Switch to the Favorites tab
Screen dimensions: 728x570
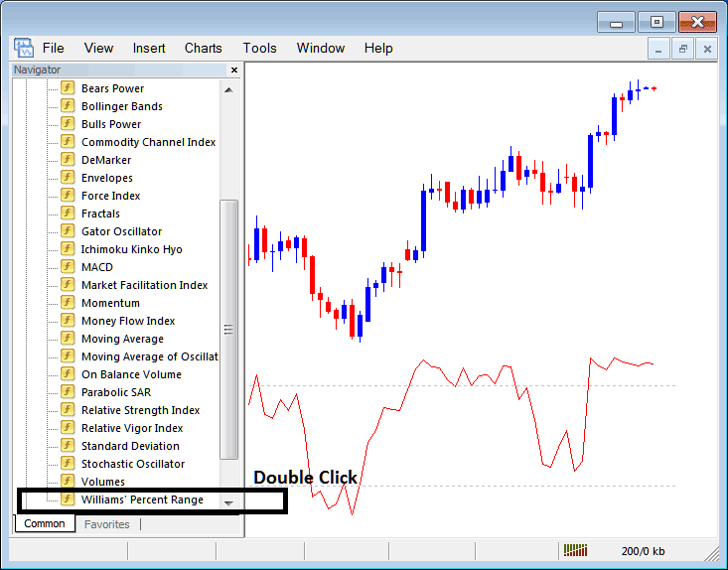(x=107, y=524)
